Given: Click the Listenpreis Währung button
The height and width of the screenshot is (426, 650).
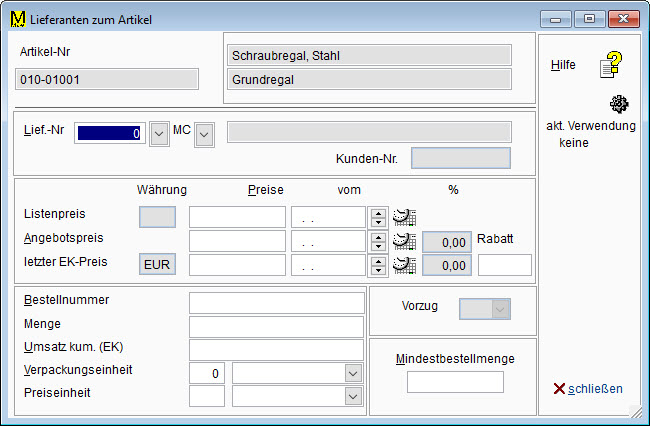Looking at the screenshot, I should 156,217.
